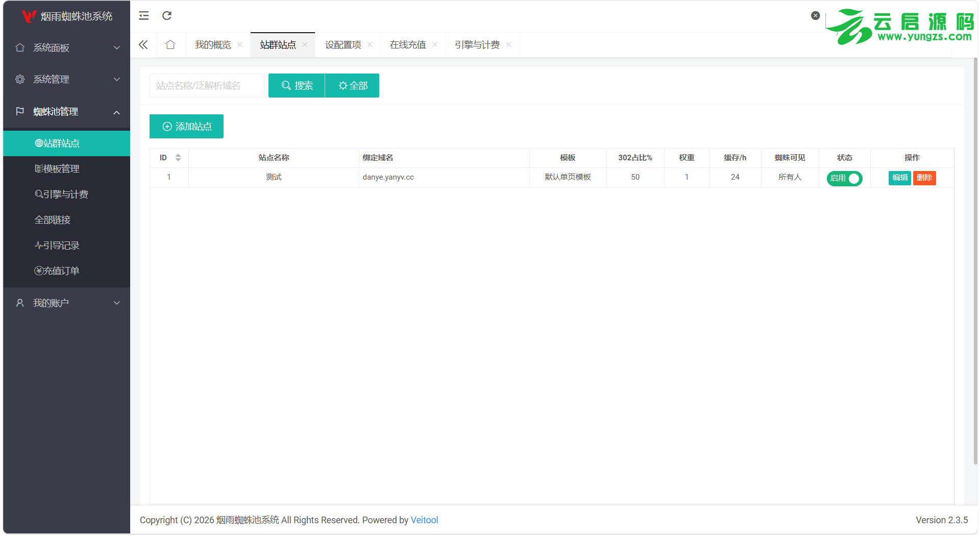
Task: Open the Veitool link in the footer
Action: tap(424, 520)
